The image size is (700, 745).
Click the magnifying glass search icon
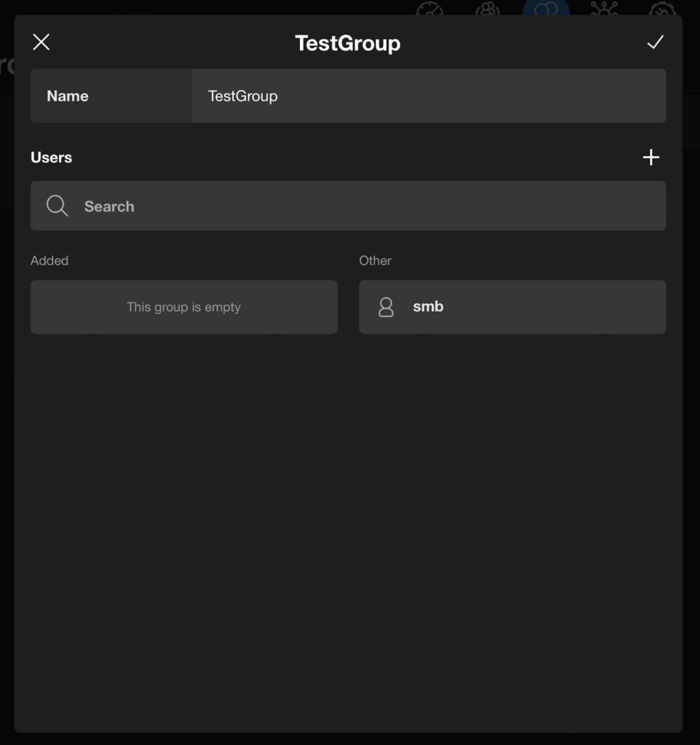tap(57, 206)
